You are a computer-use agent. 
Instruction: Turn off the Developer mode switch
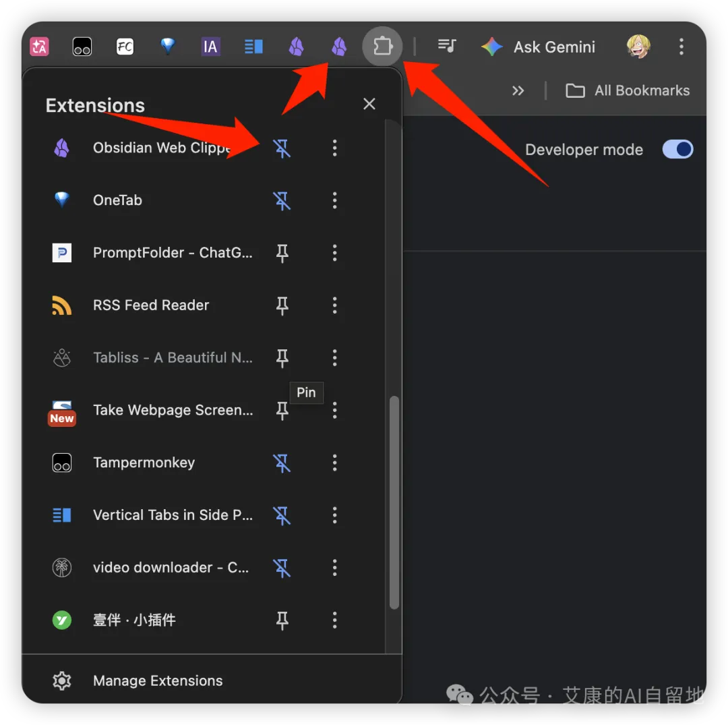click(677, 150)
